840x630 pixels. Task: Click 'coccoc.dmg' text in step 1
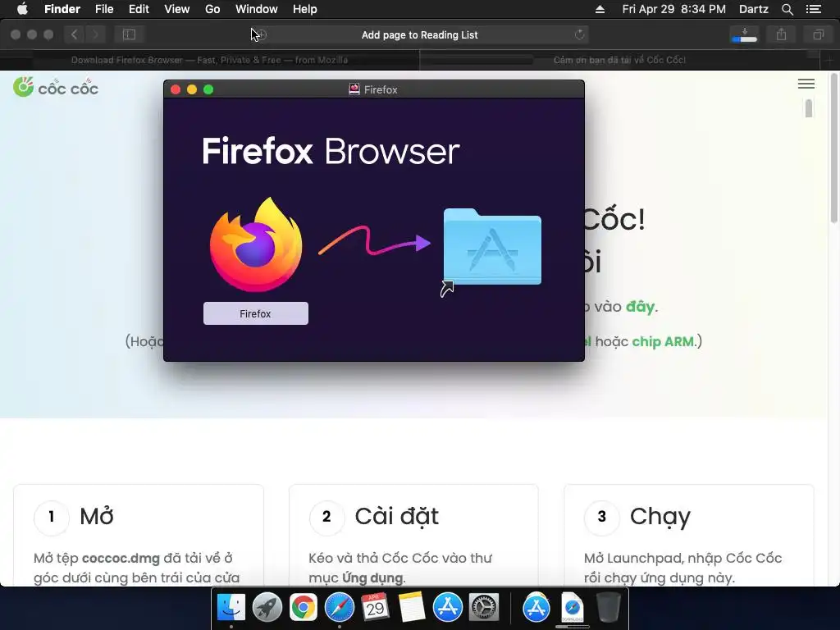(x=121, y=558)
